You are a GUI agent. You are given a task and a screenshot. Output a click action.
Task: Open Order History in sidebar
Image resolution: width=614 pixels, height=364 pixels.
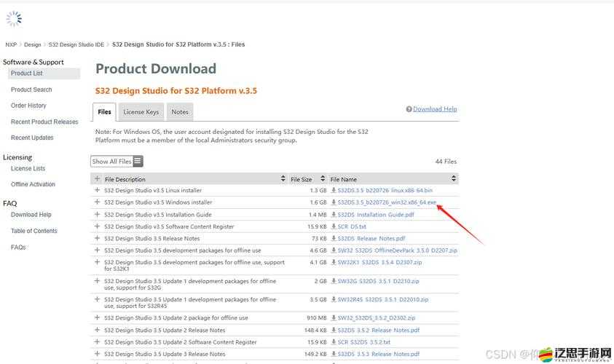28,106
